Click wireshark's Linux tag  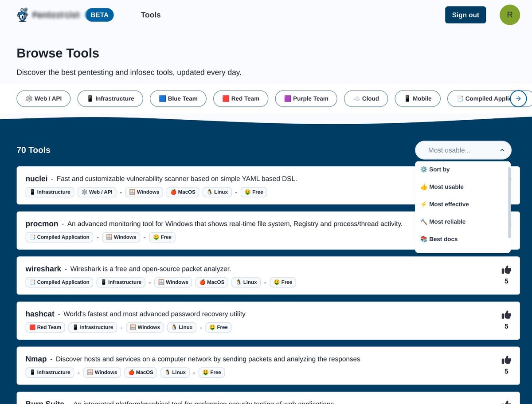[x=246, y=282]
